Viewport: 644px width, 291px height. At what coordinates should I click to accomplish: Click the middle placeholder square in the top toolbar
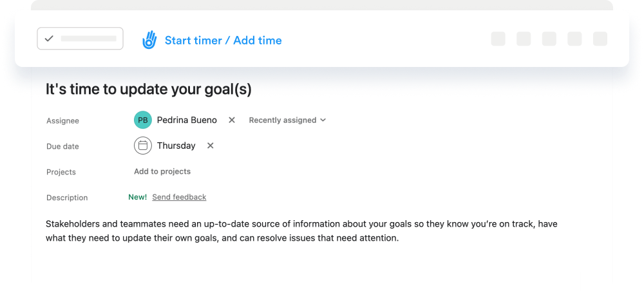(549, 39)
